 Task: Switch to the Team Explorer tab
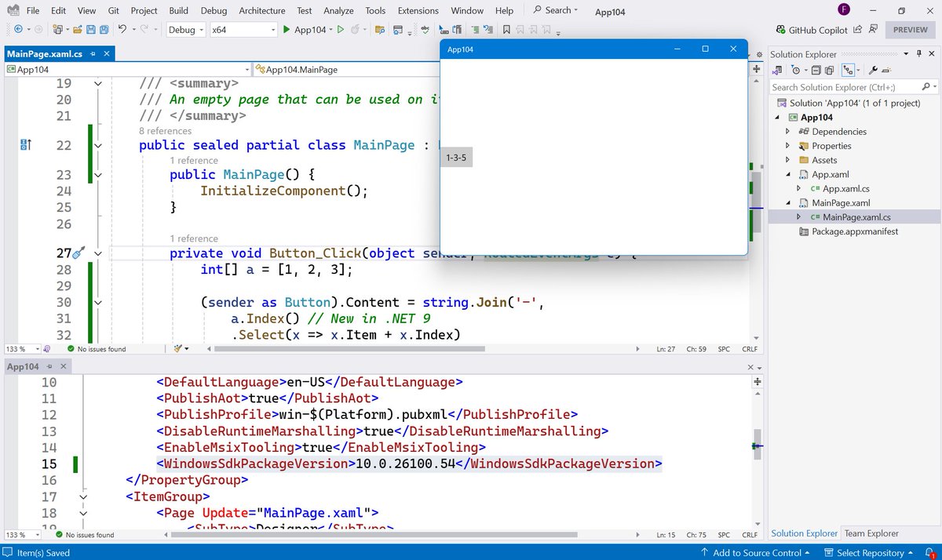click(871, 533)
